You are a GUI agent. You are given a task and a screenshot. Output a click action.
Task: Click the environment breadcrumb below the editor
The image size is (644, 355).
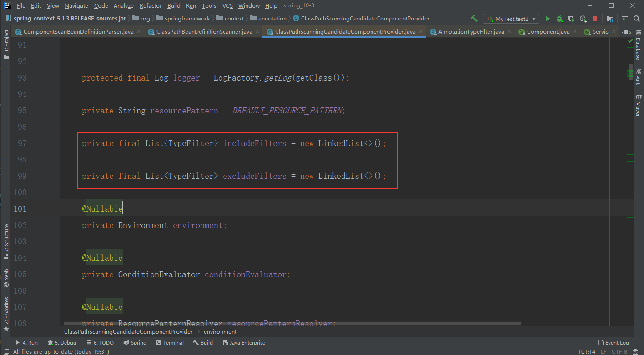pos(220,332)
